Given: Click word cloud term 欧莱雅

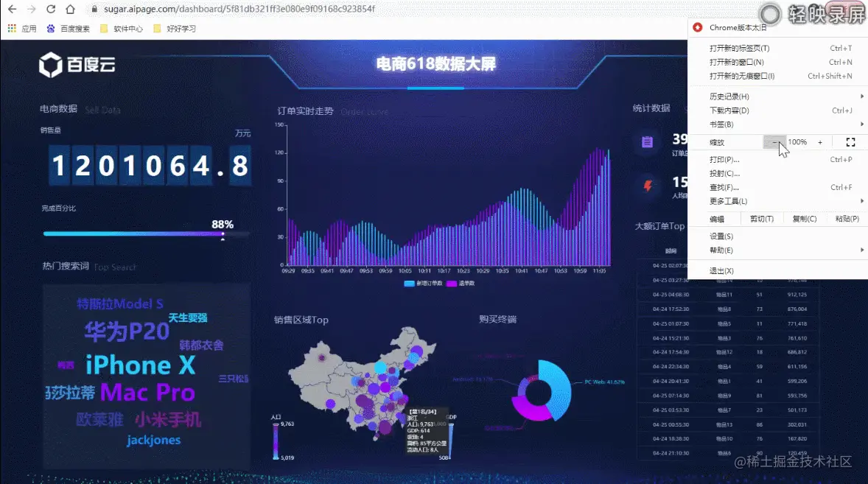Looking at the screenshot, I should coord(99,419).
